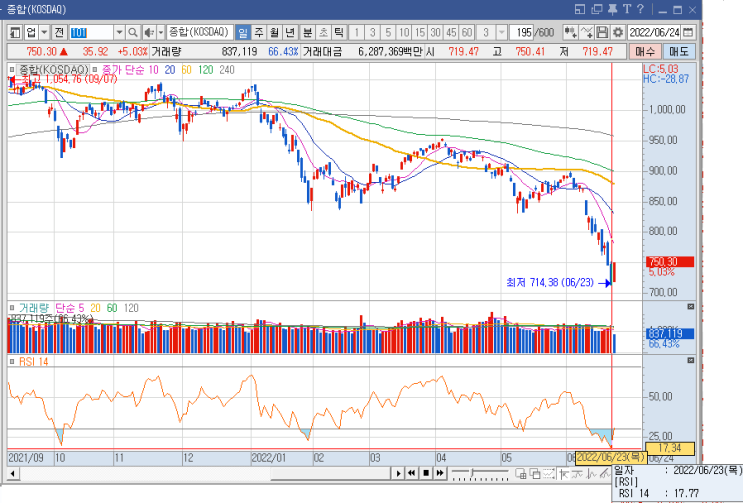743x503 pixels.
Task: Click the magnifier search icon
Action: pos(133,32)
